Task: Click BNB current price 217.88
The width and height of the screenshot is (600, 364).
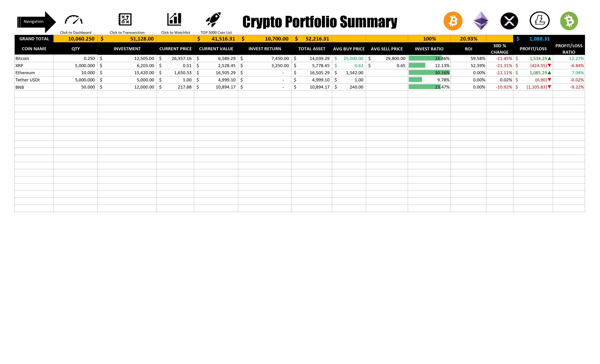Action: click(x=175, y=87)
